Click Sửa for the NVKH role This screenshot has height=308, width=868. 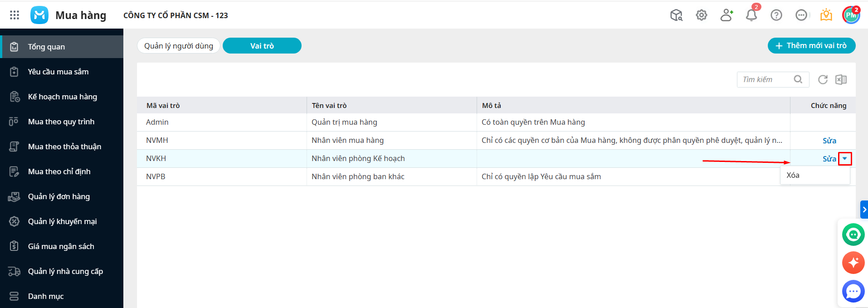coord(829,159)
